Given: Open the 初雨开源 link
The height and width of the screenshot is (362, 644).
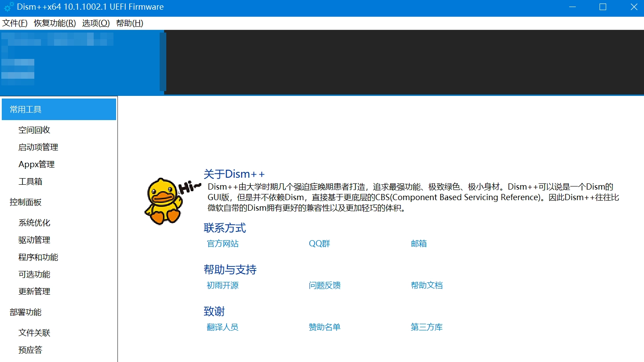Looking at the screenshot, I should point(223,285).
